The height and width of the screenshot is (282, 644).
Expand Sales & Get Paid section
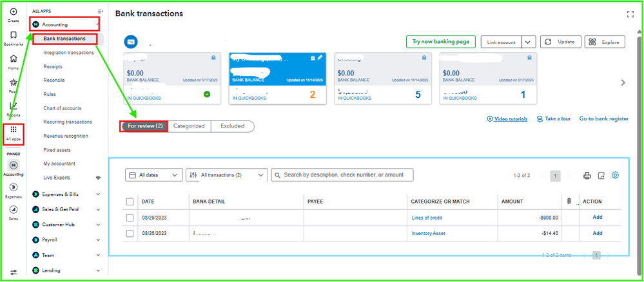pyautogui.click(x=98, y=209)
